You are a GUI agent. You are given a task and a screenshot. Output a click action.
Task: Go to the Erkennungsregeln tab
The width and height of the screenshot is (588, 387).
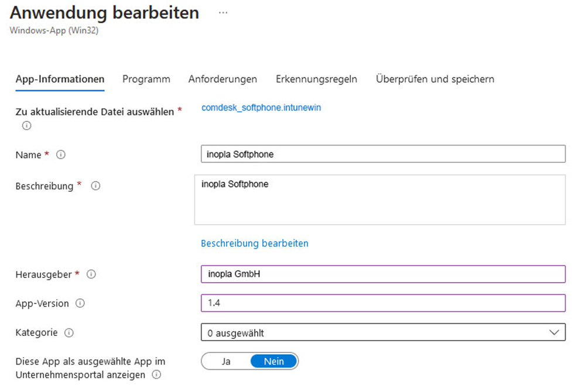click(x=316, y=79)
